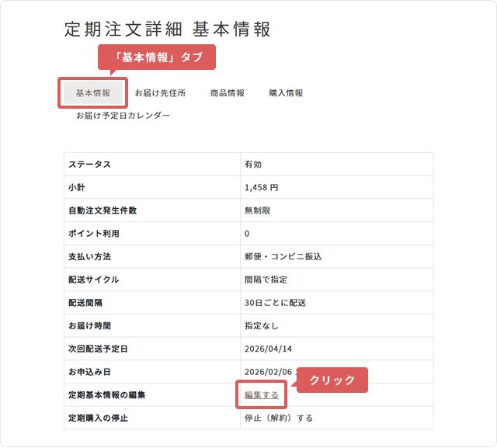Screen dimensions: 497x448
Task: Open the お届け予定日カレンダー tab
Action: (x=123, y=116)
